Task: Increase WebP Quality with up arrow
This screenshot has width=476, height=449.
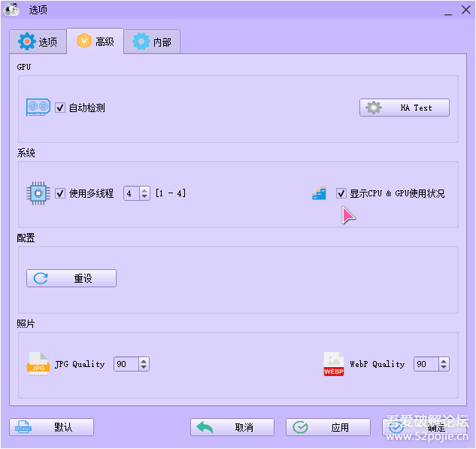Action: point(444,361)
